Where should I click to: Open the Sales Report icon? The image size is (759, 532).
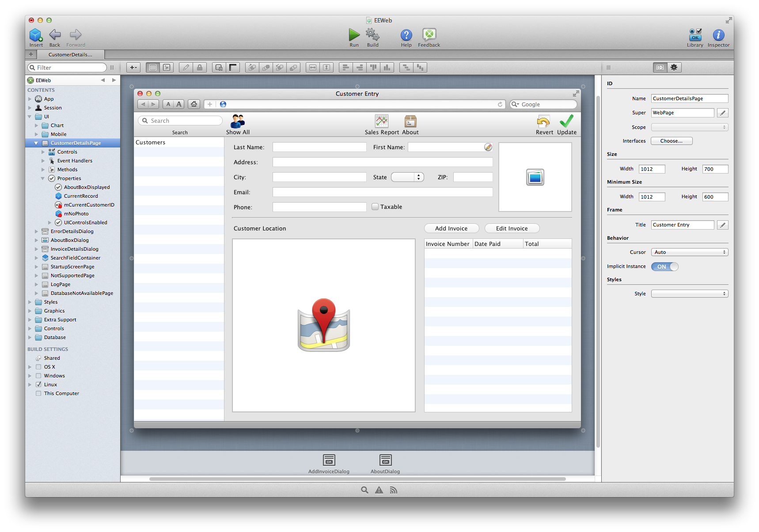(382, 121)
